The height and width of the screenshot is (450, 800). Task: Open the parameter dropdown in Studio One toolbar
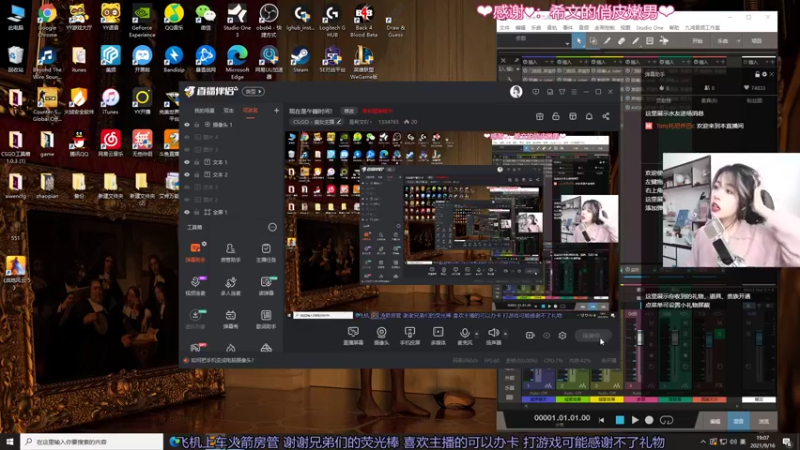click(x=567, y=44)
